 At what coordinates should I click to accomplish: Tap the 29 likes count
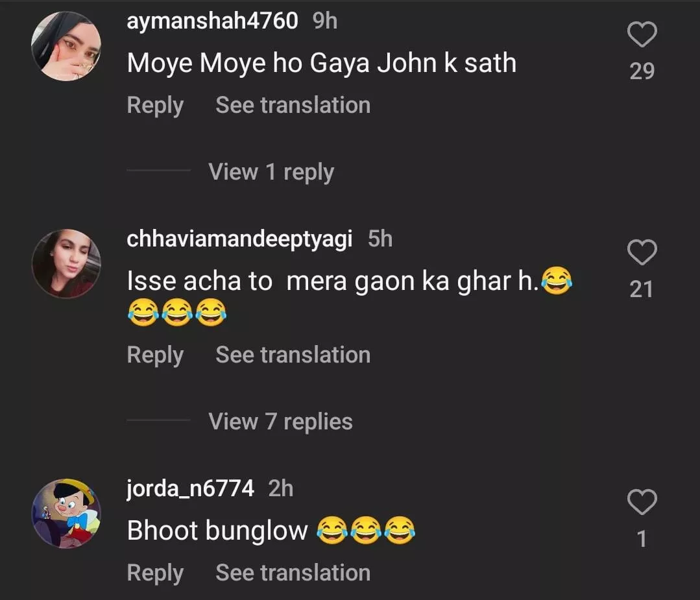(642, 71)
